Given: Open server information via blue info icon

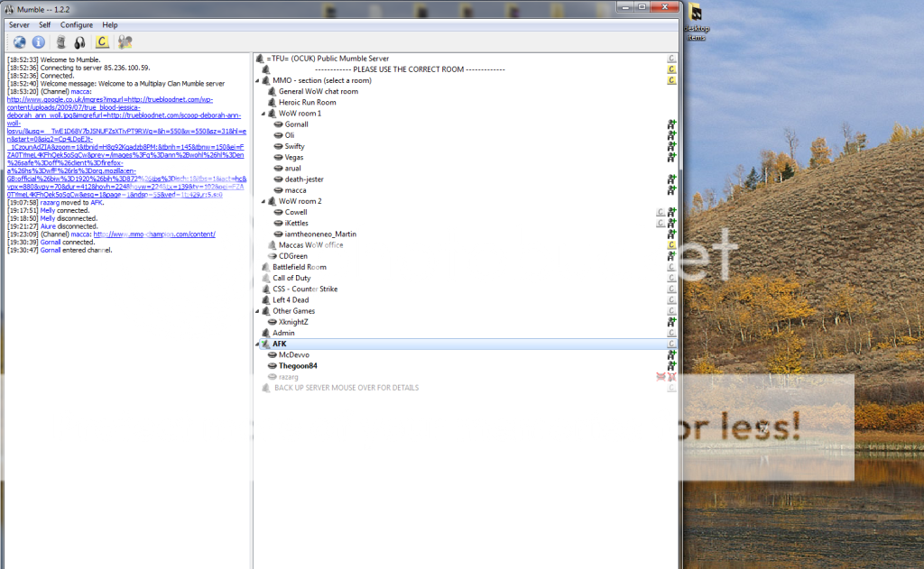Looking at the screenshot, I should click(39, 41).
